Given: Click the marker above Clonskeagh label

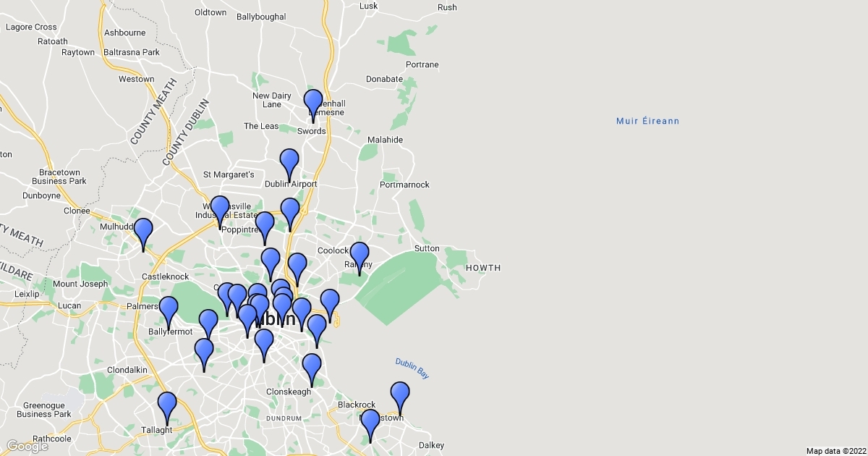Looking at the screenshot, I should click(x=311, y=368).
